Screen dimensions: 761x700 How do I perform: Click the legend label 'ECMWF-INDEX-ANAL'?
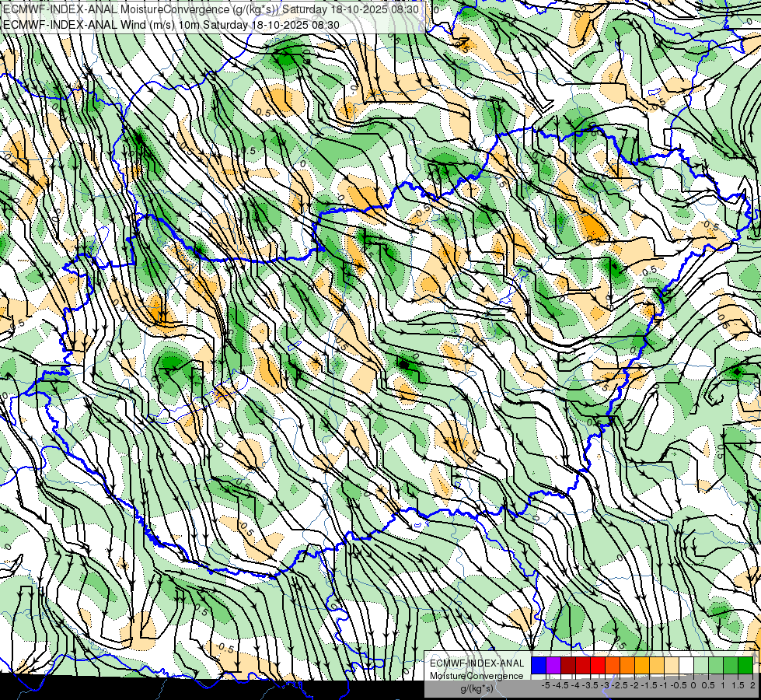tap(476, 663)
